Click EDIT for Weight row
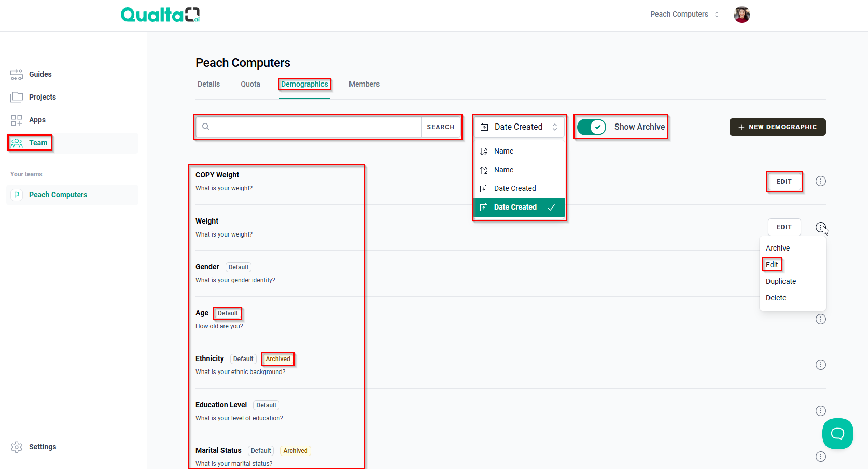 coord(785,227)
